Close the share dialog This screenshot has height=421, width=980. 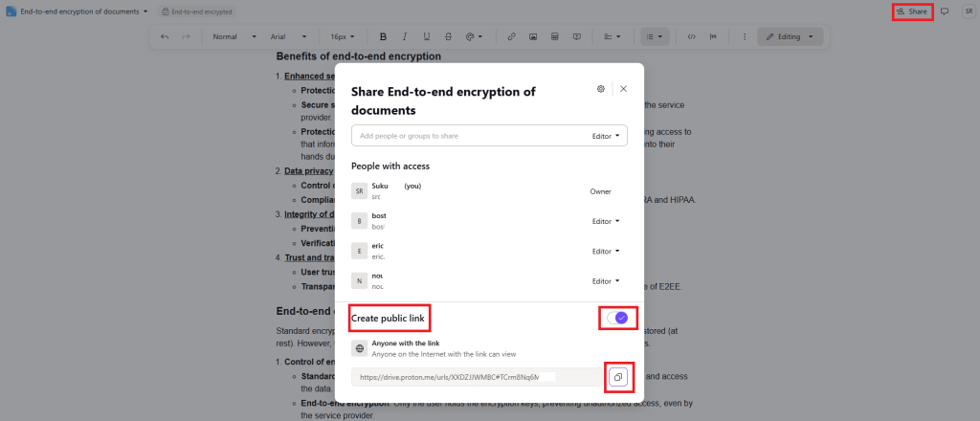click(623, 89)
